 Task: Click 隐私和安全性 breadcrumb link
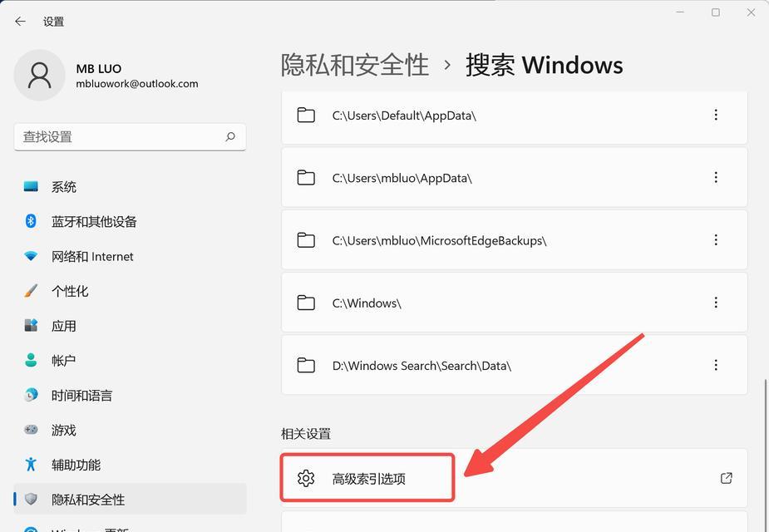pyautogui.click(x=355, y=65)
